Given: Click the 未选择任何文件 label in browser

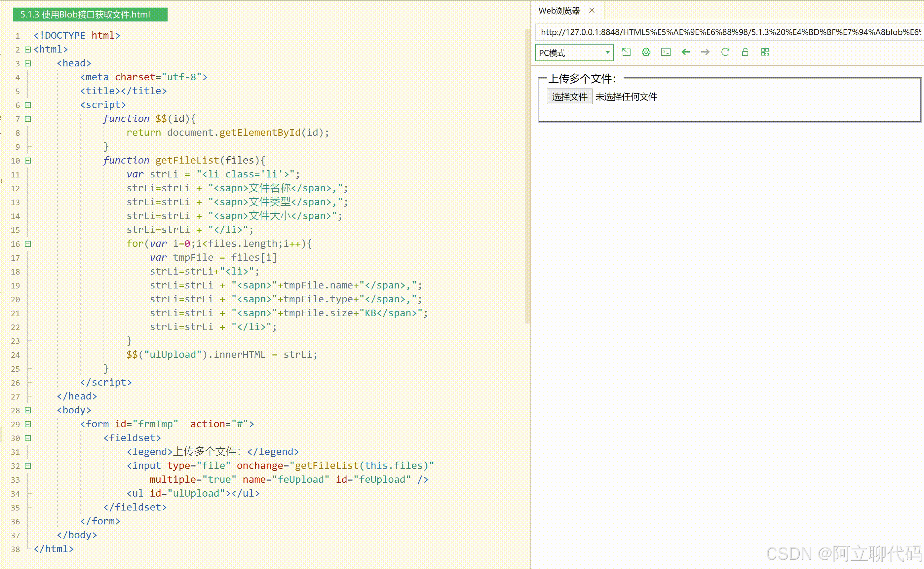Looking at the screenshot, I should (626, 97).
